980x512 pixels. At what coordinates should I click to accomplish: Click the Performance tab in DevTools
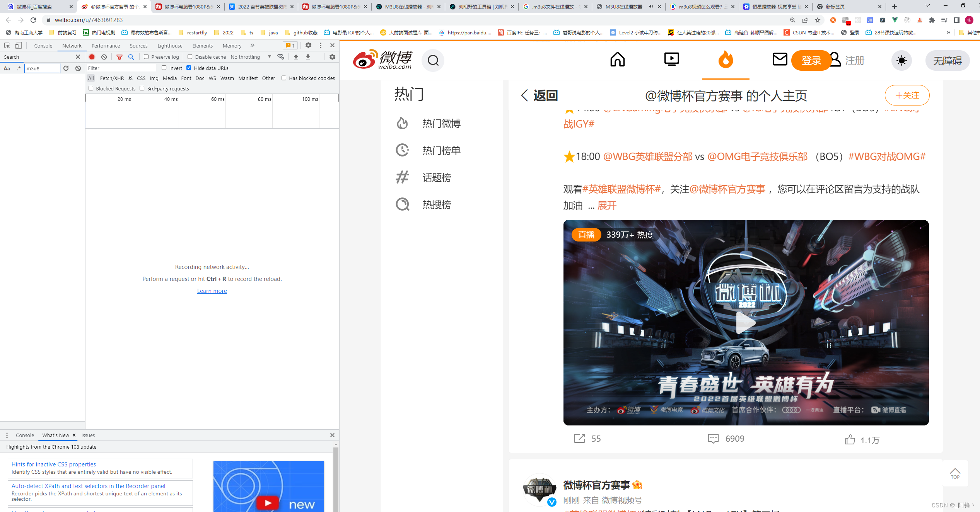(x=105, y=45)
